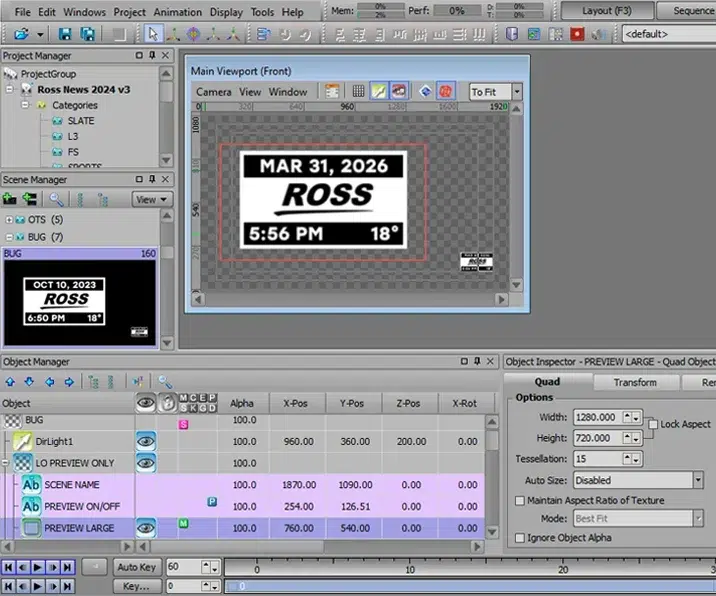Expand the OTS (5) scene group
This screenshot has height=596, width=716.
pos(9,220)
